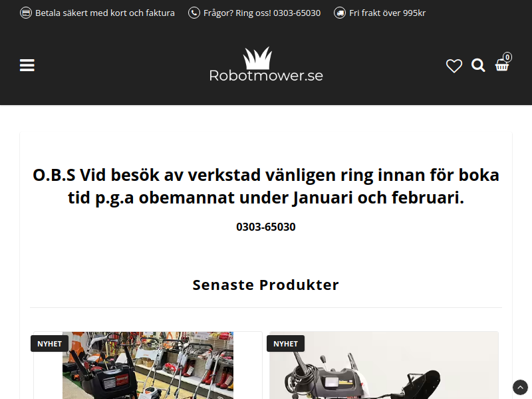Click 'Frågor? Ring oss! 0303-65030' text
The width and height of the screenshot is (532, 399).
click(x=262, y=13)
